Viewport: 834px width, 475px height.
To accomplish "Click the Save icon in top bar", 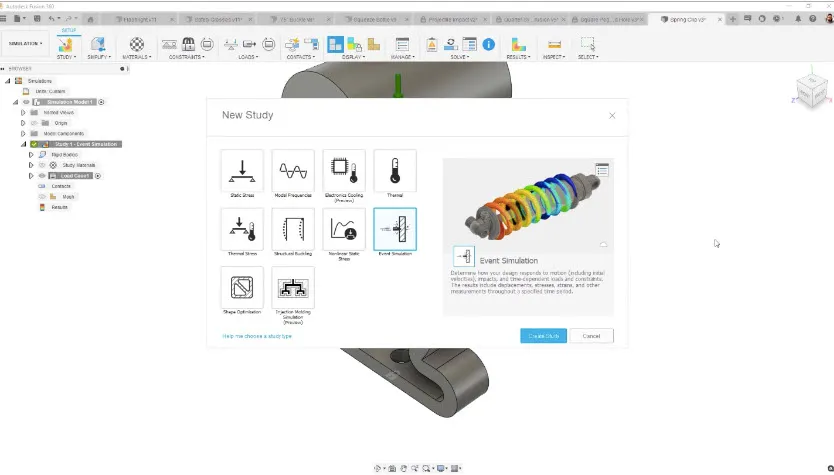I will point(37,19).
